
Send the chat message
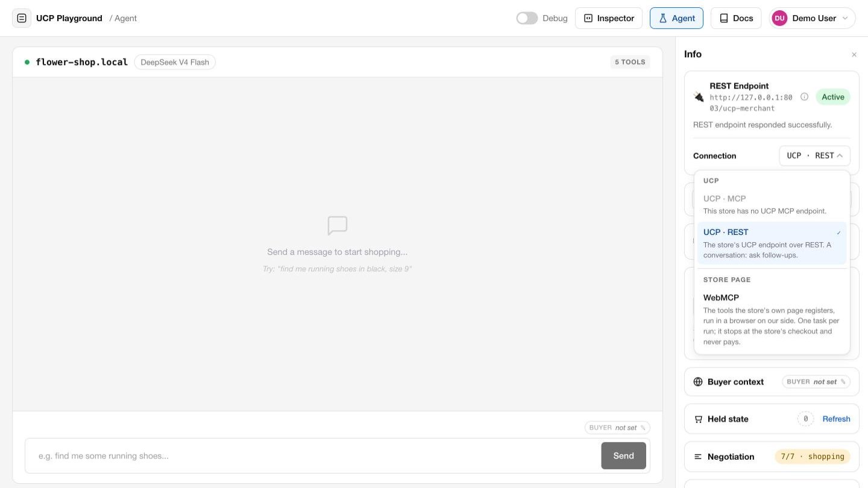tap(623, 455)
